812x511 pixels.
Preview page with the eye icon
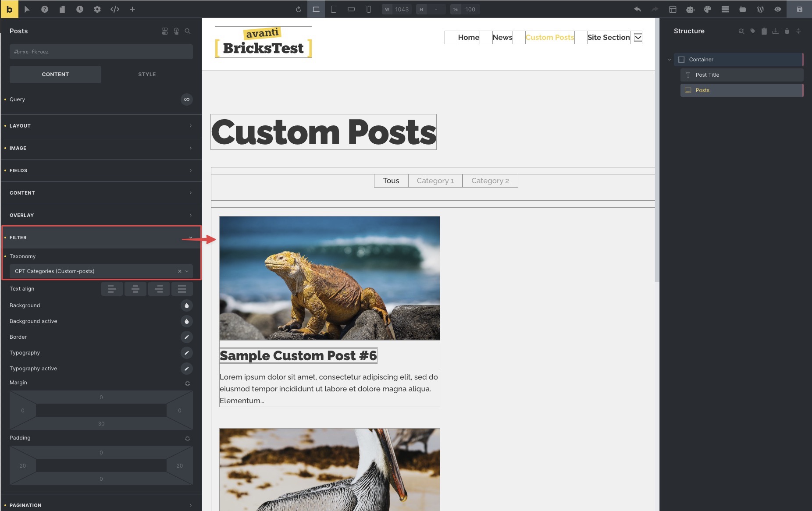(778, 9)
